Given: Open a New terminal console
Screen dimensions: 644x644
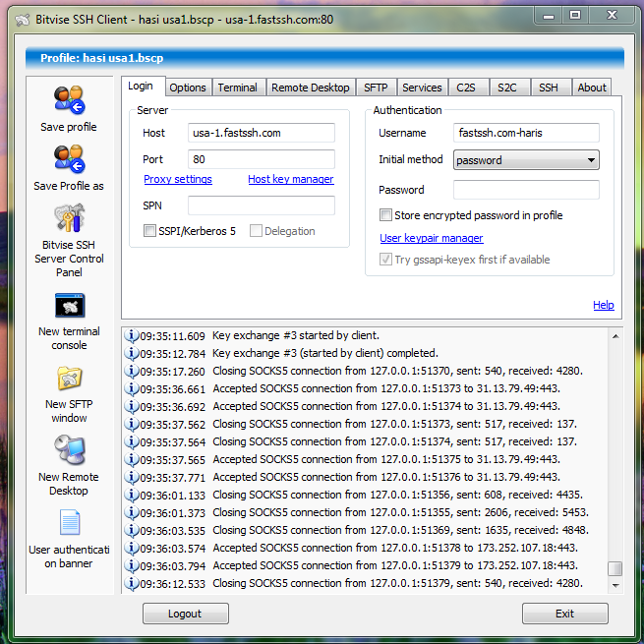Looking at the screenshot, I should (x=69, y=306).
